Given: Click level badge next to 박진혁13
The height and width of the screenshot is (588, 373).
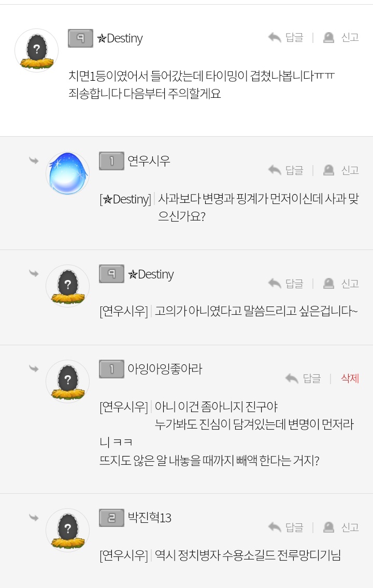Looking at the screenshot, I should coord(111,518).
